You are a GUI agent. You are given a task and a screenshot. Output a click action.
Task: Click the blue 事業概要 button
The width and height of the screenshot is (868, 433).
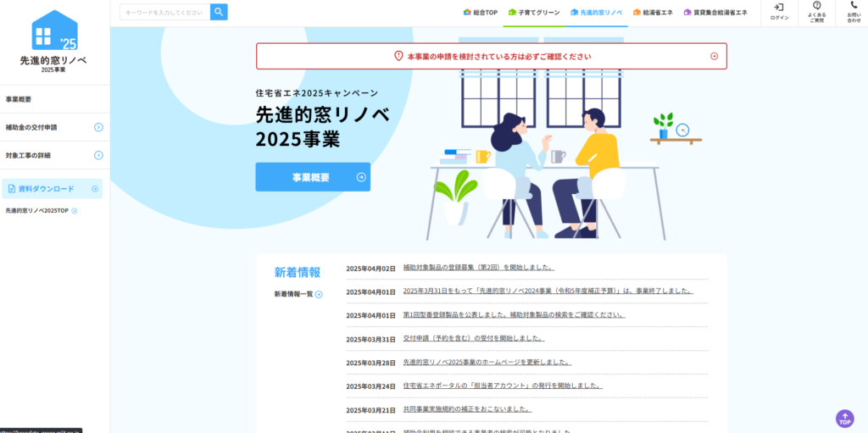[x=313, y=177]
